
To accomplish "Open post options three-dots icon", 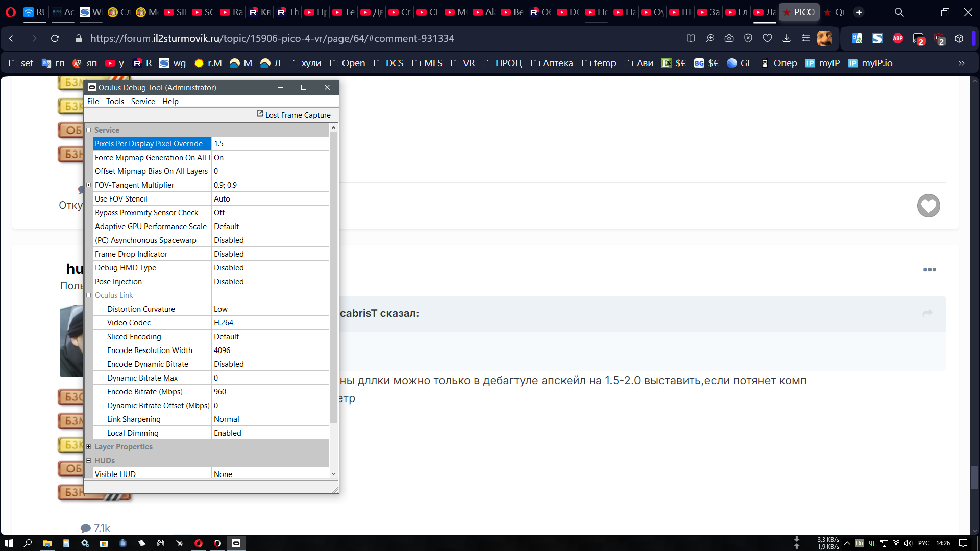I will click(x=929, y=270).
